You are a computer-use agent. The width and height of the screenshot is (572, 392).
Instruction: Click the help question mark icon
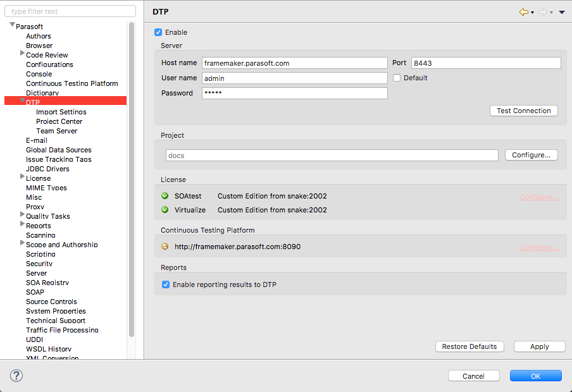pos(16,376)
